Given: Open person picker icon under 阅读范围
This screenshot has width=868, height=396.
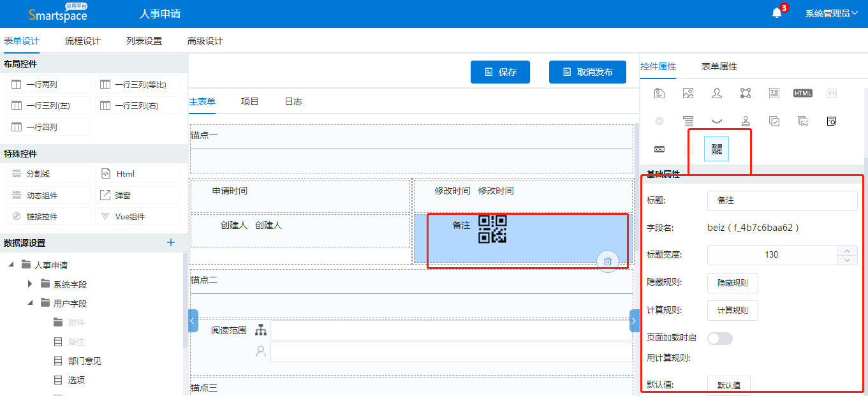Looking at the screenshot, I should coord(260,351).
